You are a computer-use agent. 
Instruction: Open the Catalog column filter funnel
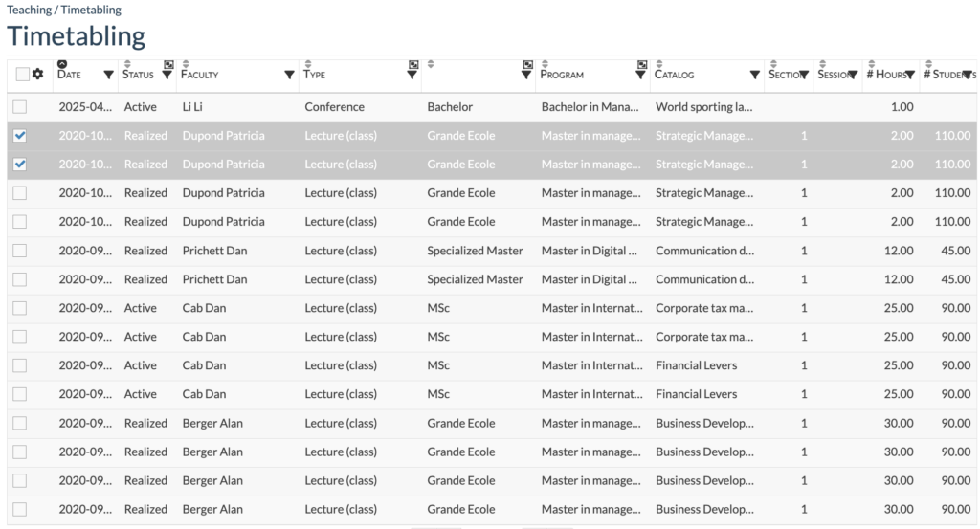coord(754,75)
